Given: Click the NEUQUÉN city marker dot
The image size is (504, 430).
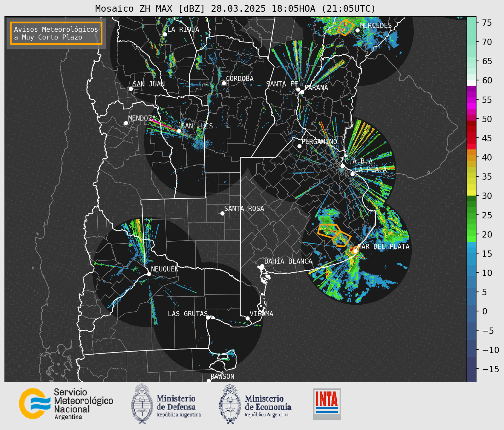Looking at the screenshot, I should tap(149, 274).
